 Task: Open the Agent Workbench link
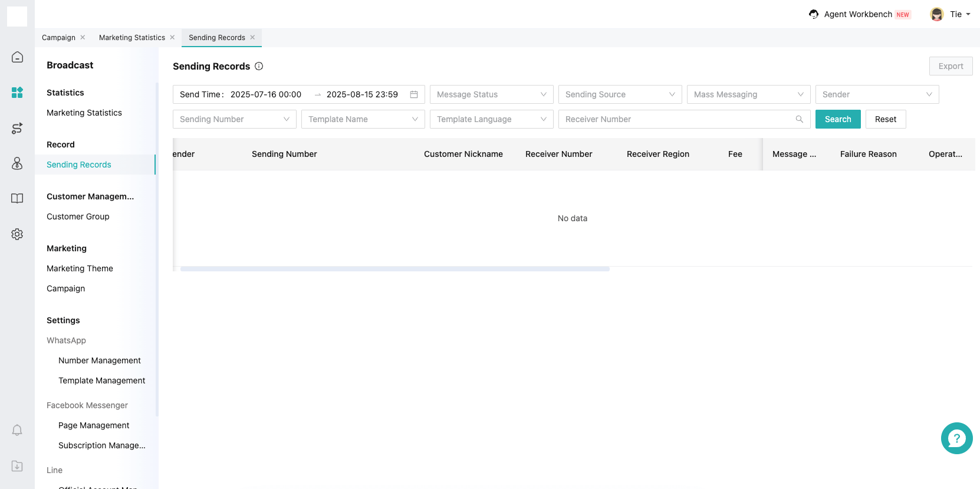858,14
